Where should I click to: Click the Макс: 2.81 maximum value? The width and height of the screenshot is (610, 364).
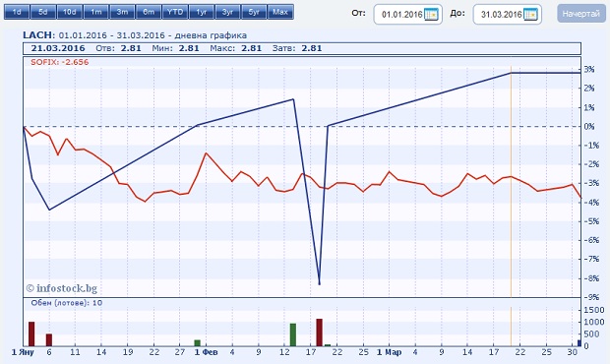click(236, 48)
